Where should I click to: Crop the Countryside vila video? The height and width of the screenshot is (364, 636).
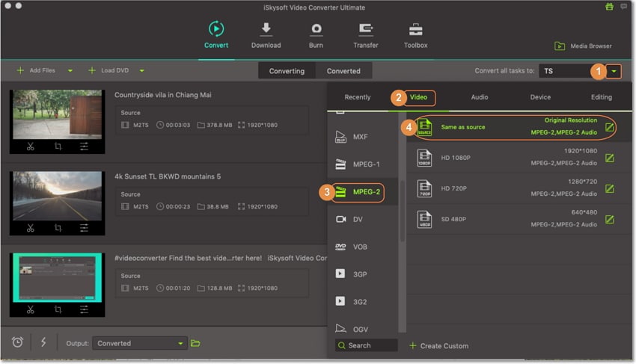click(58, 146)
